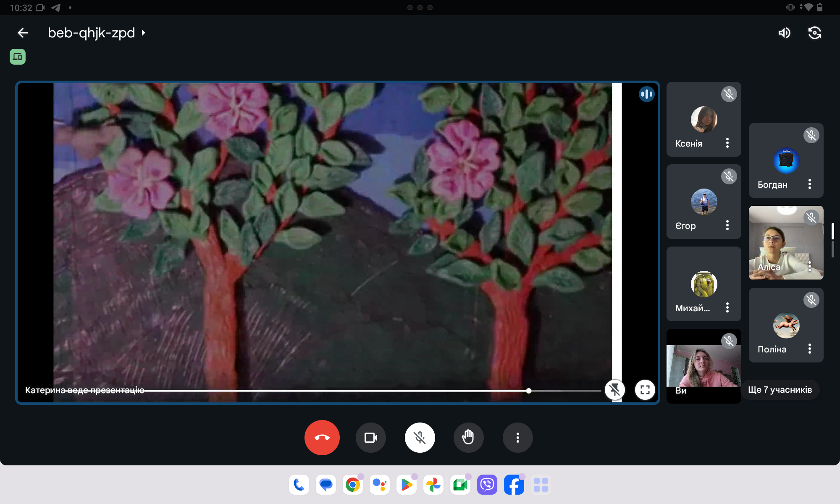Viewport: 840px width, 504px height.
Task: Raise hand in the meeting
Action: [468, 438]
